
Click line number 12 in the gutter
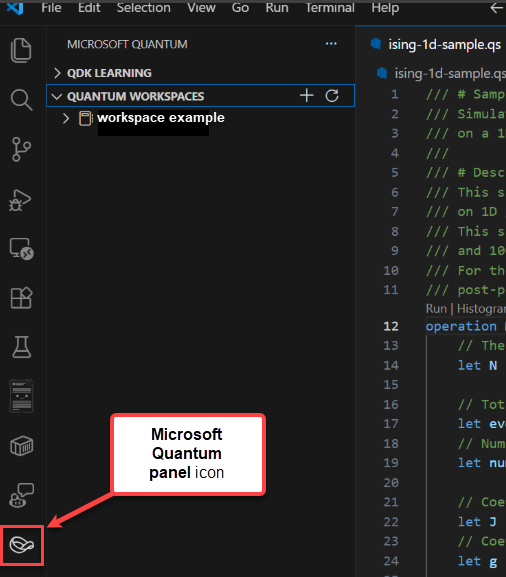391,326
